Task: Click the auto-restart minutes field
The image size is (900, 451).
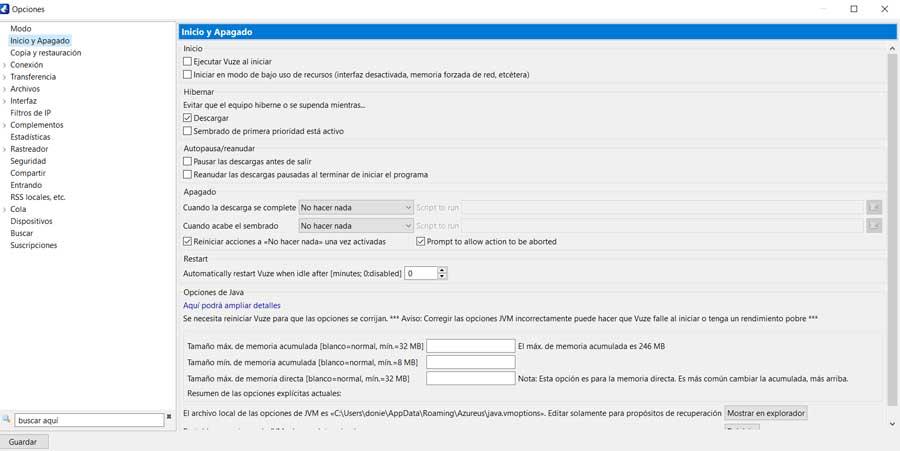Action: pos(421,274)
